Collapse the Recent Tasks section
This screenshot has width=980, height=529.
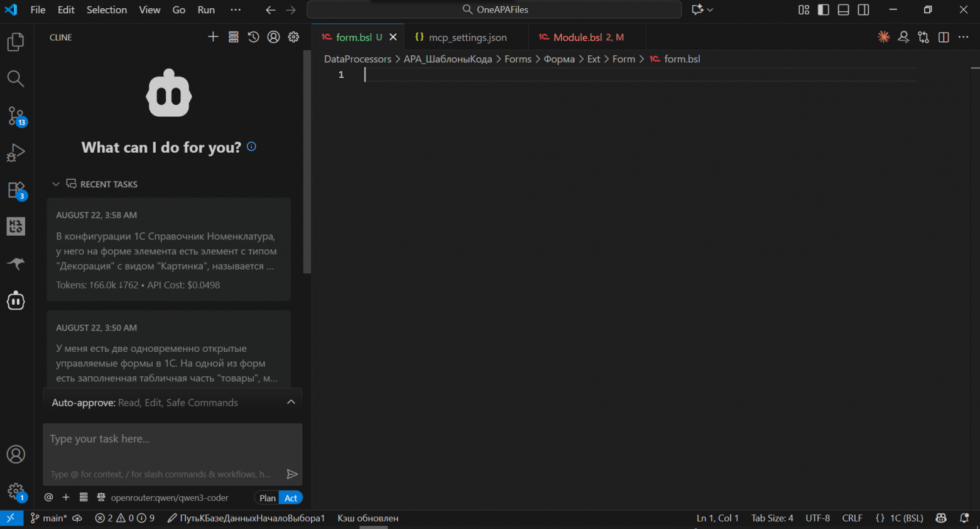pos(55,183)
